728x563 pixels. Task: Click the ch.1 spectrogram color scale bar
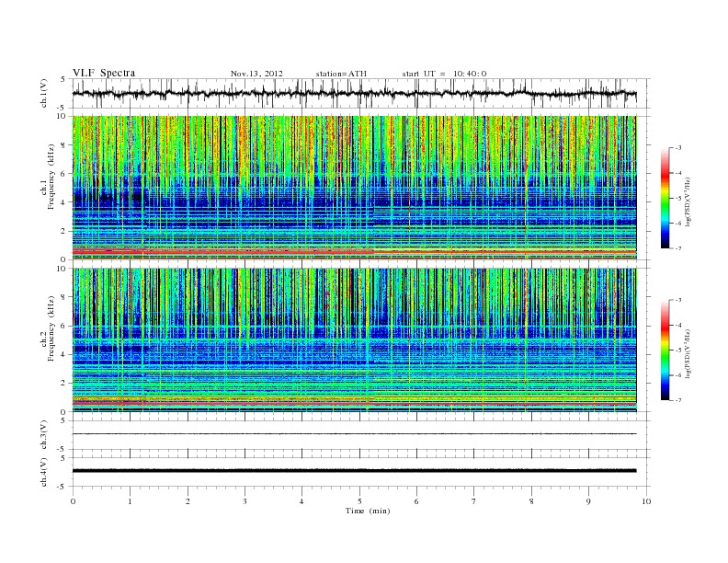point(665,198)
